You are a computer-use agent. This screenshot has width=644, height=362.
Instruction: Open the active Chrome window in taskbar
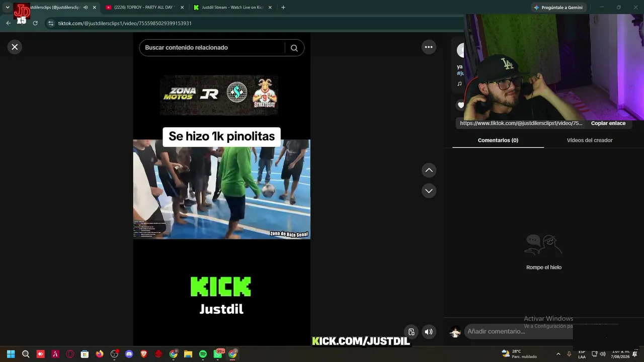pyautogui.click(x=232, y=354)
